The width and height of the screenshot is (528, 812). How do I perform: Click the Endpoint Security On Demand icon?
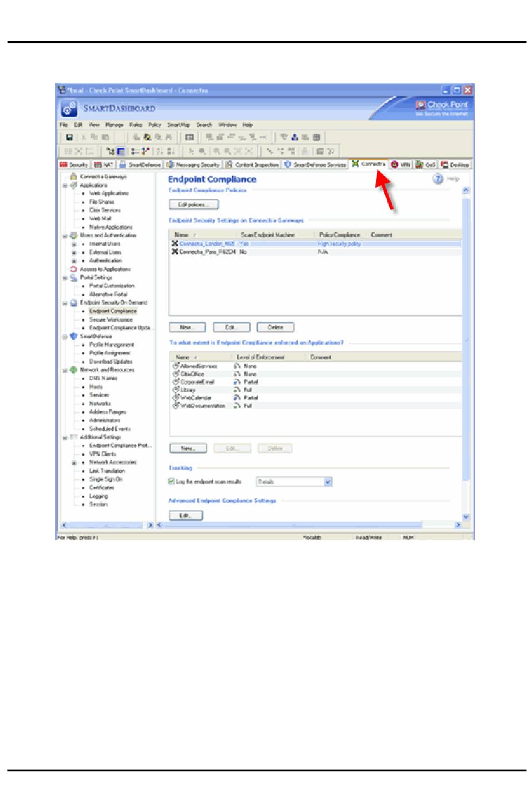(73, 303)
